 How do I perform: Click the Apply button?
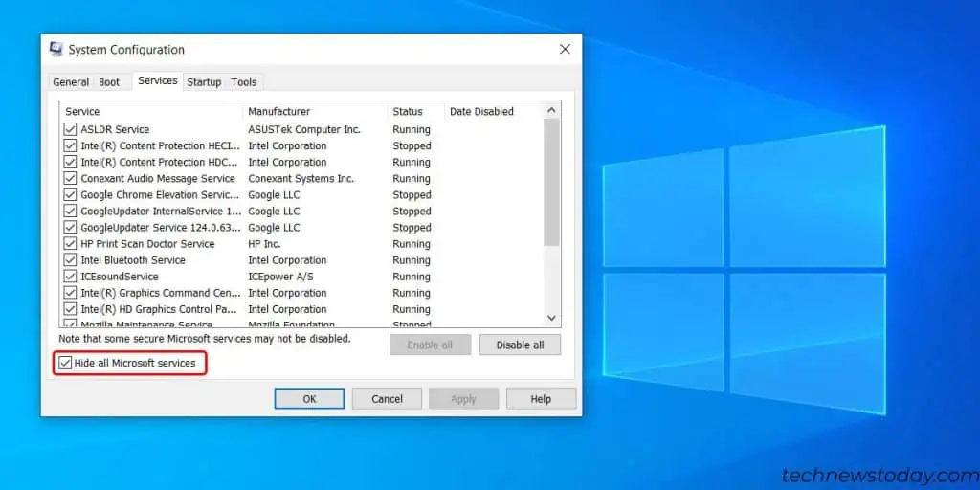[x=464, y=399]
